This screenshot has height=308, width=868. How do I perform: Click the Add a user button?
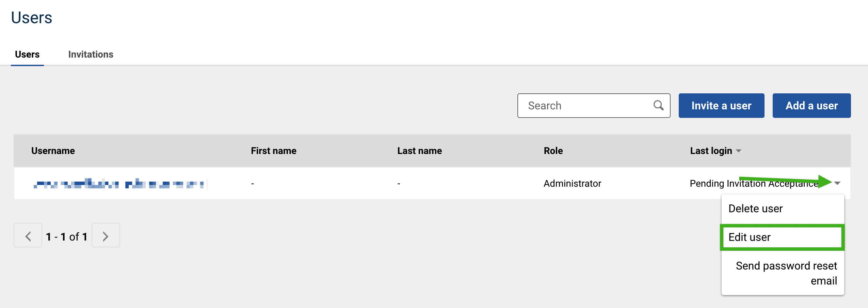click(811, 106)
